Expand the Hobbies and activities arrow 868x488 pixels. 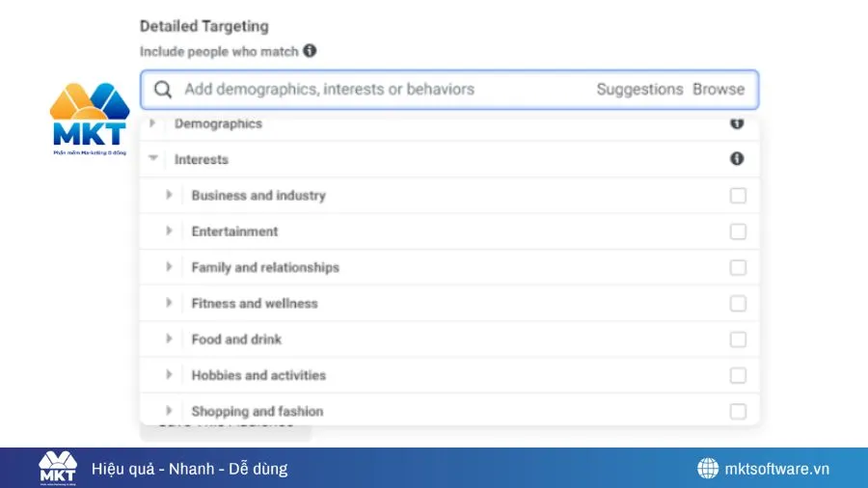[x=169, y=375]
